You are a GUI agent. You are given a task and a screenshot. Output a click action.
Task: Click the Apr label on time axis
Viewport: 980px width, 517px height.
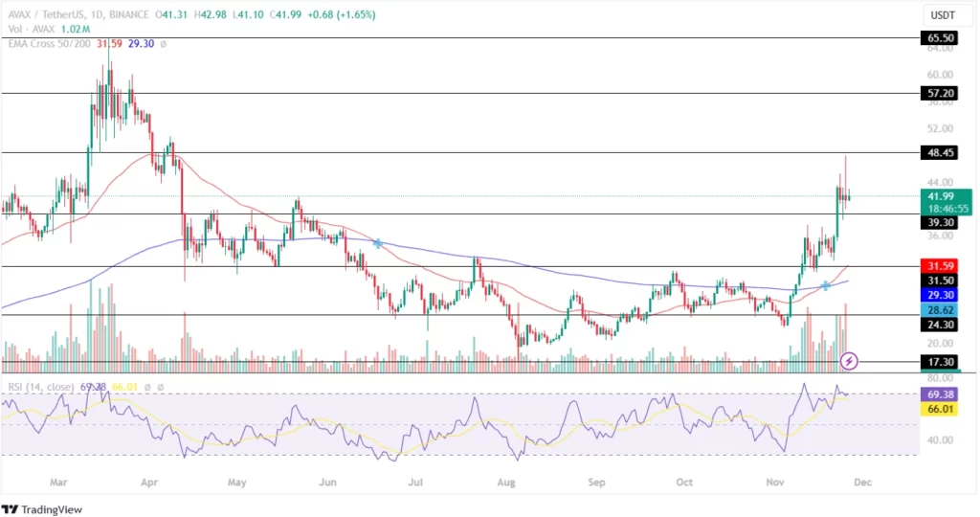[x=149, y=482]
